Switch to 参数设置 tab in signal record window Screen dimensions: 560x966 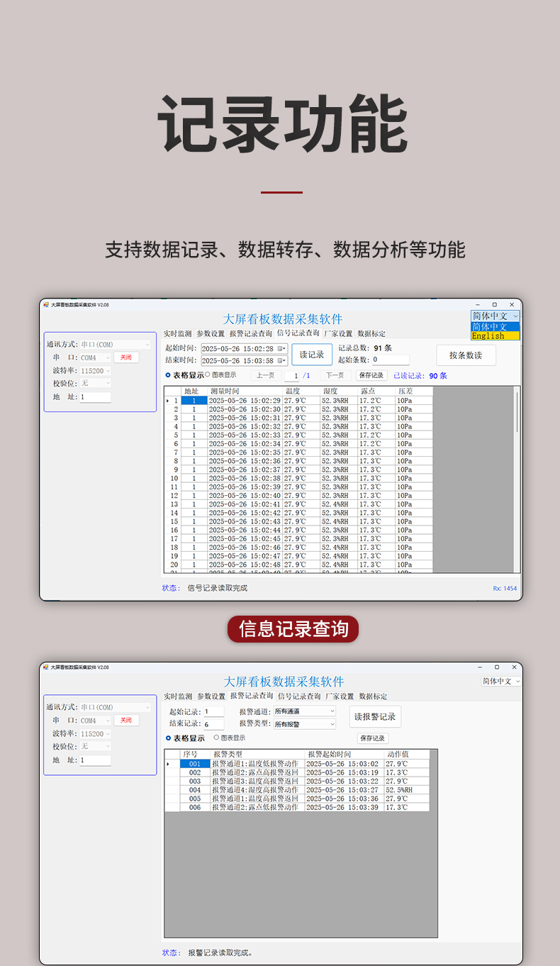[211, 333]
